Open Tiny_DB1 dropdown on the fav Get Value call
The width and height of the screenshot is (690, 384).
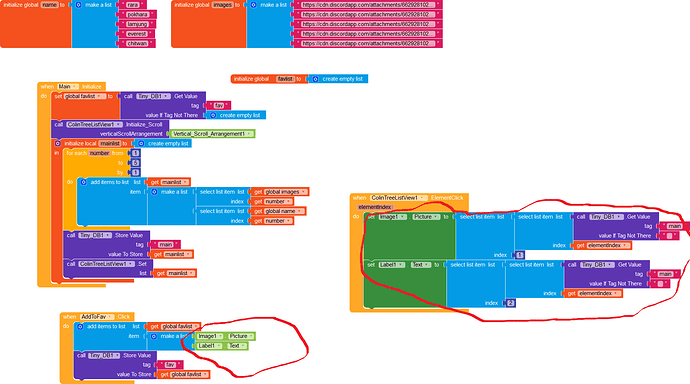click(x=165, y=96)
